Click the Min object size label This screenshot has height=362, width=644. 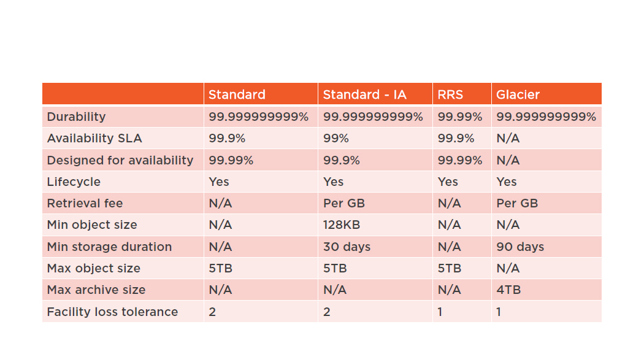pyautogui.click(x=92, y=225)
